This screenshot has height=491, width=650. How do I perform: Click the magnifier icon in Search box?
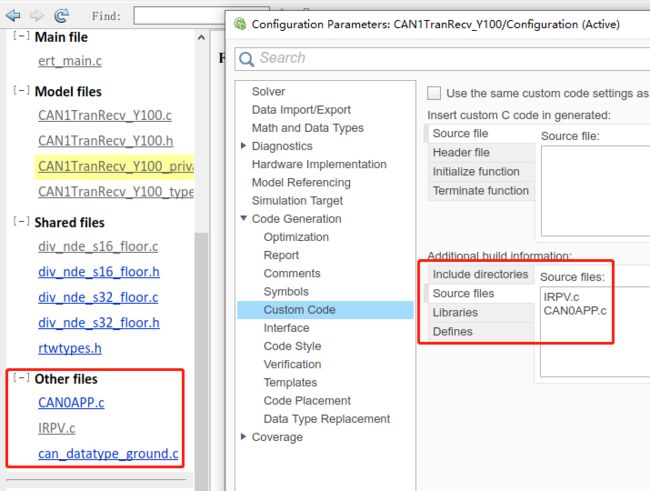coord(246,59)
